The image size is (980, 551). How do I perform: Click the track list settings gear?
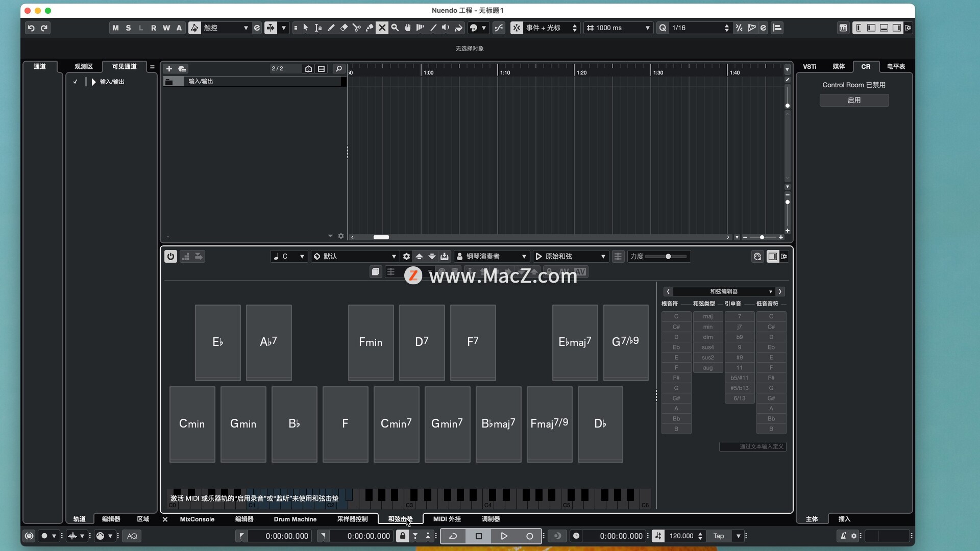pos(341,236)
